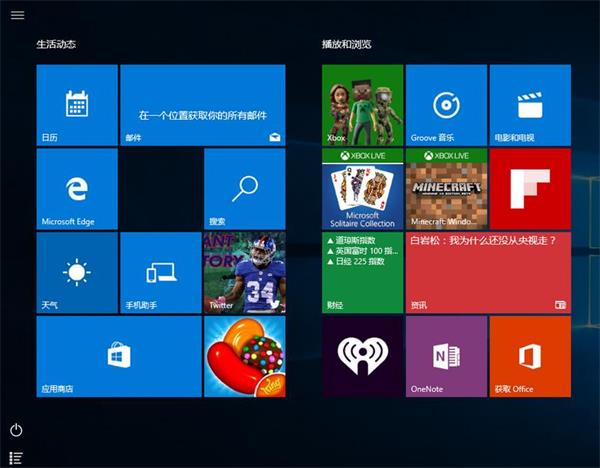Click the 生活动态 group heading
Viewport: 600px width, 468px height.
coord(56,44)
